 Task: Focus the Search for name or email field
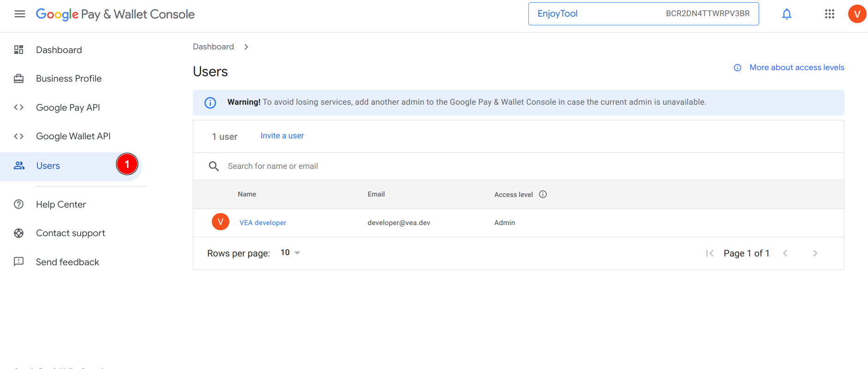click(x=519, y=166)
